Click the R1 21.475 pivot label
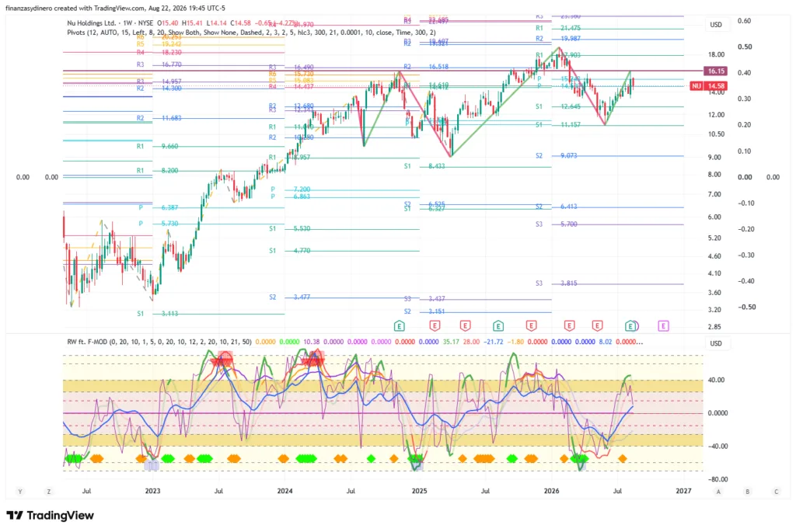Viewport: 796px width, 532px height. (x=558, y=29)
